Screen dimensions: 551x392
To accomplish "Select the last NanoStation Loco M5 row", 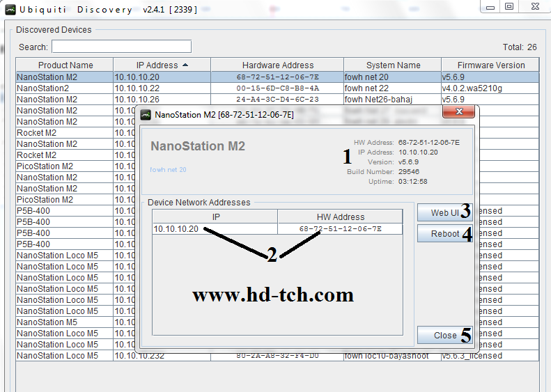I will [64, 356].
